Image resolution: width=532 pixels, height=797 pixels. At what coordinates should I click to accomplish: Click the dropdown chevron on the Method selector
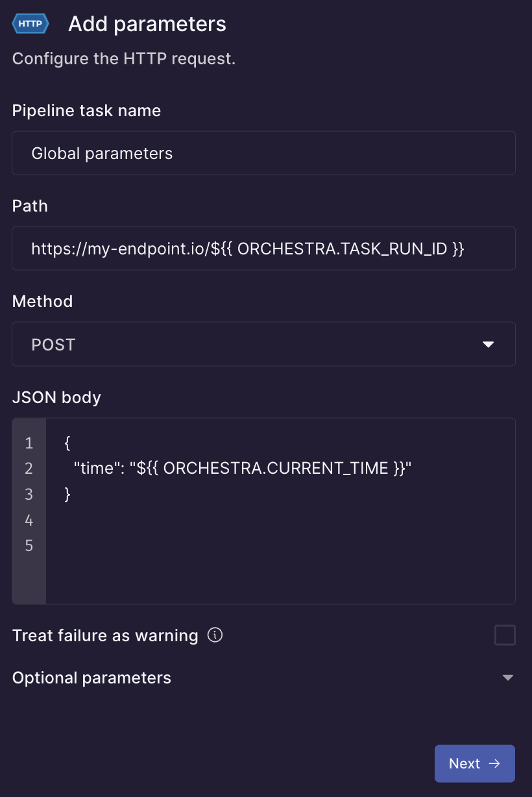click(x=489, y=345)
